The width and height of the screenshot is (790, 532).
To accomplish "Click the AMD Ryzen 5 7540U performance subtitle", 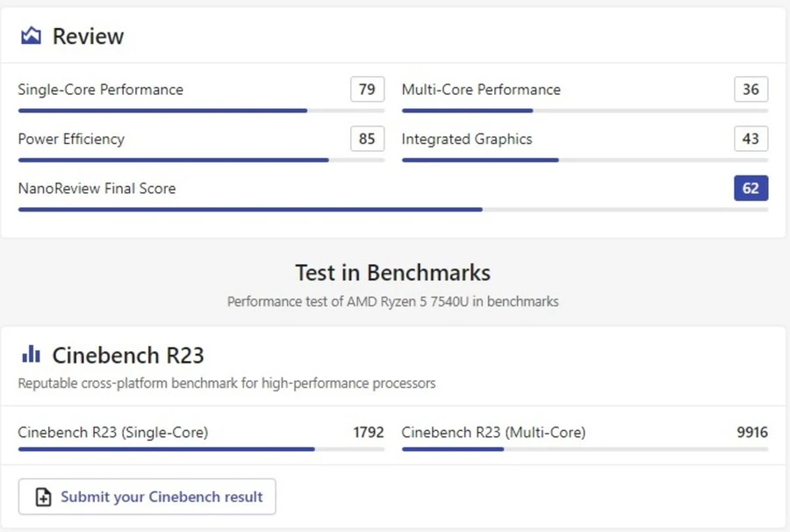I will (393, 301).
